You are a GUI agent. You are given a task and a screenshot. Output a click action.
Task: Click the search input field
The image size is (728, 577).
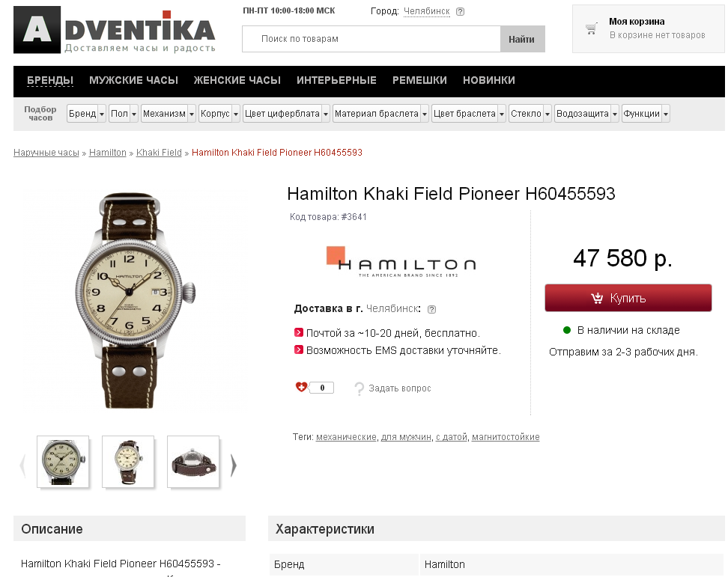[x=371, y=39]
